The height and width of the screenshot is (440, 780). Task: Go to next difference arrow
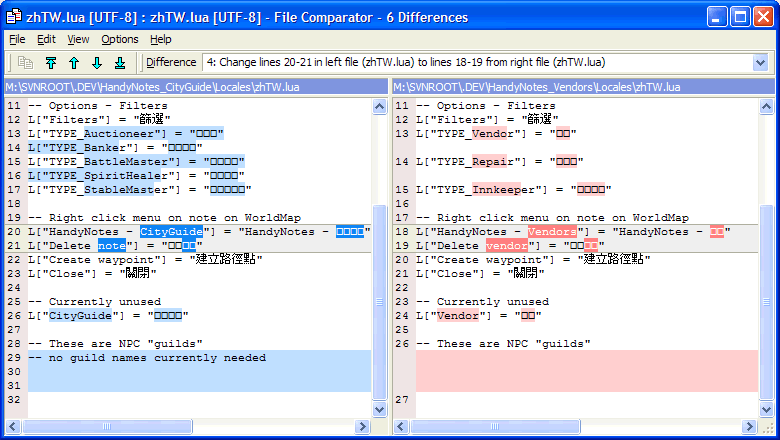(x=97, y=63)
